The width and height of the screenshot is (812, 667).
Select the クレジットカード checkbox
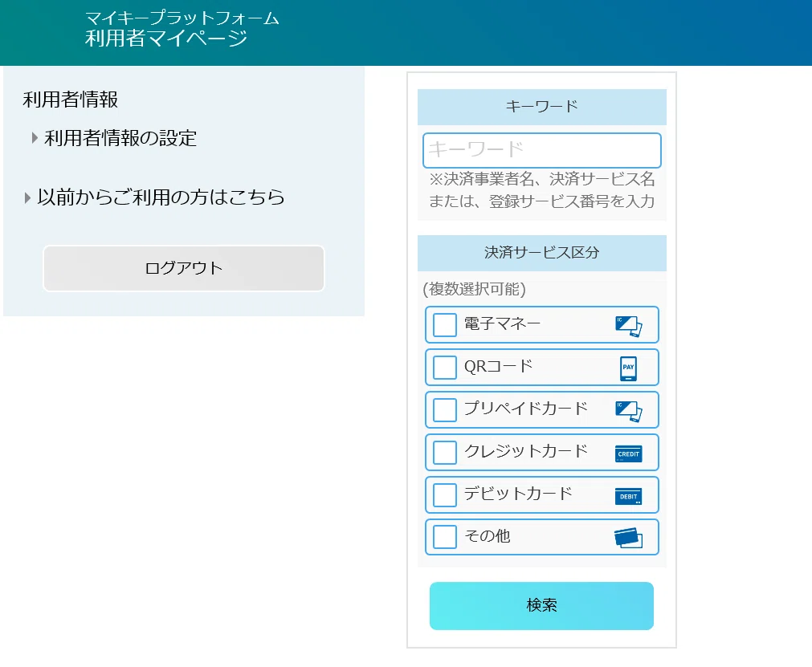coord(444,452)
